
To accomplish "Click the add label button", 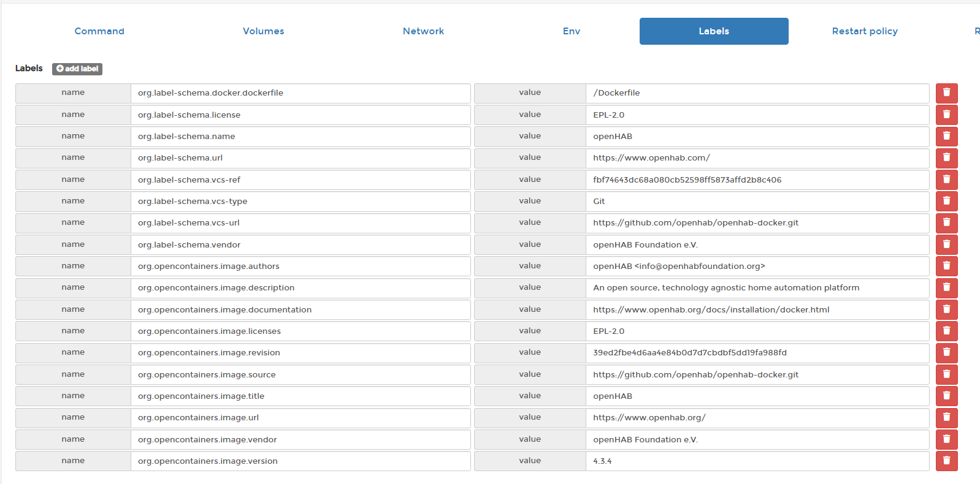I will (77, 69).
